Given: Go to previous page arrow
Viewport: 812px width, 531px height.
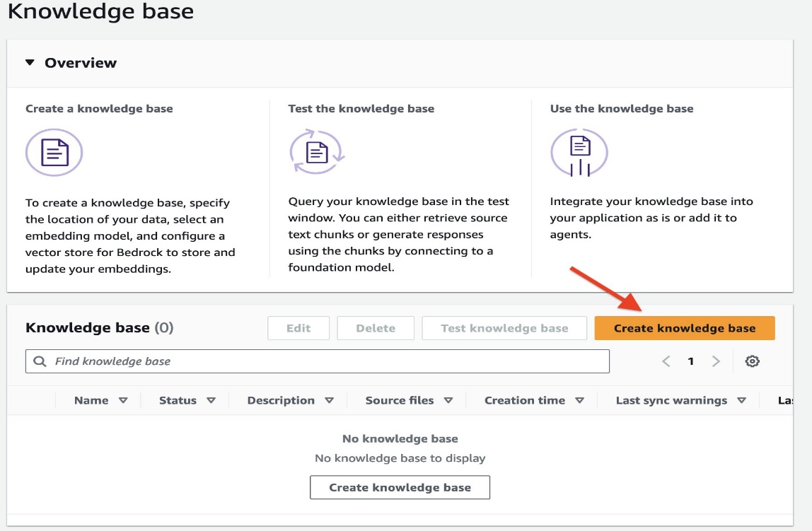Looking at the screenshot, I should click(666, 361).
